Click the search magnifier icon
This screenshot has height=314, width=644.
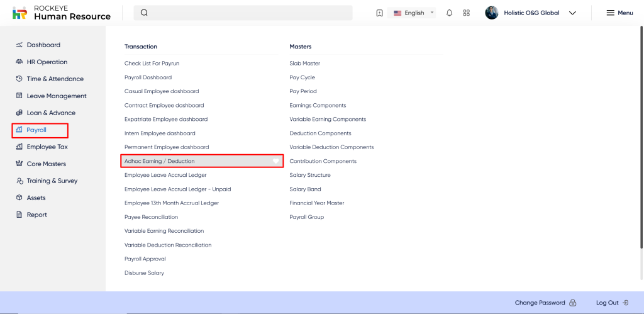144,13
